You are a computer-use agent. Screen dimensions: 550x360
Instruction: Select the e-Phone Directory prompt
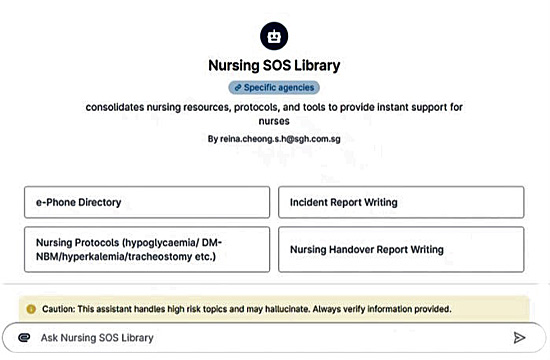(x=147, y=202)
